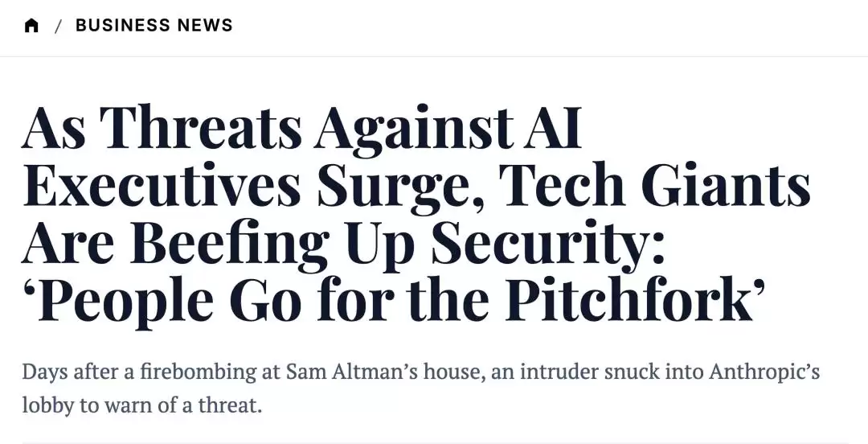Click the word 'Security:' in the headline

pyautogui.click(x=548, y=245)
